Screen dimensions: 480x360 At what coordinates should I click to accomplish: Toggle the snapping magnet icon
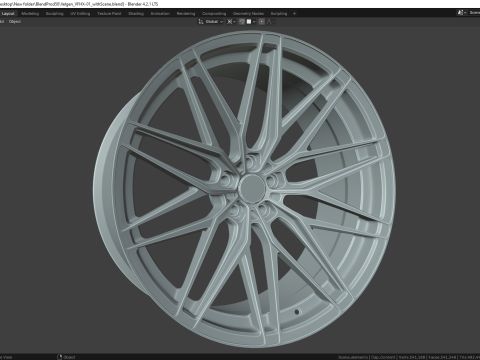[242, 22]
